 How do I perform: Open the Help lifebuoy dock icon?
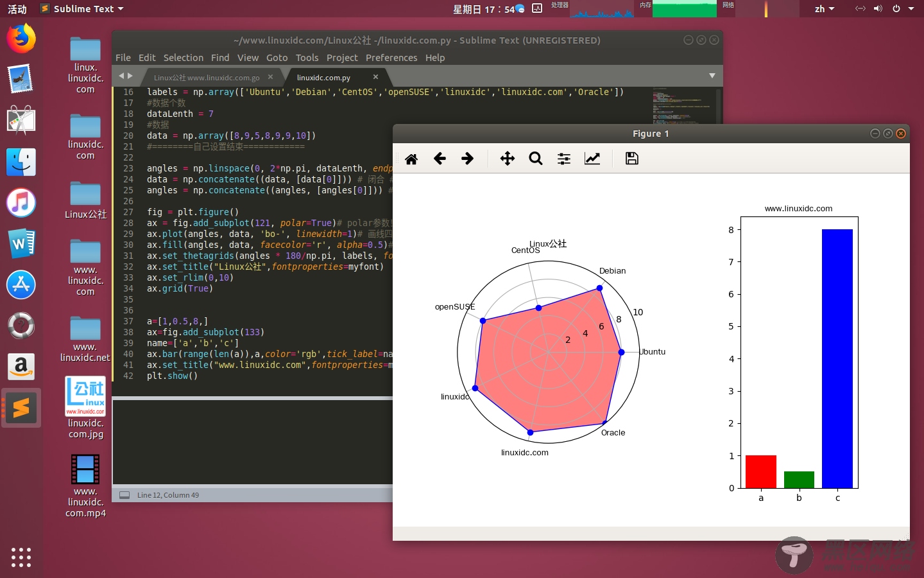tap(21, 326)
